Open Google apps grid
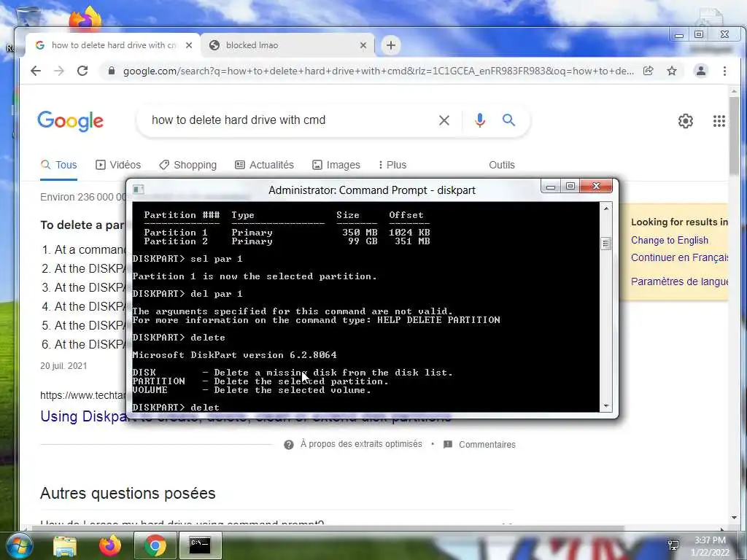The width and height of the screenshot is (747, 560). tap(719, 121)
